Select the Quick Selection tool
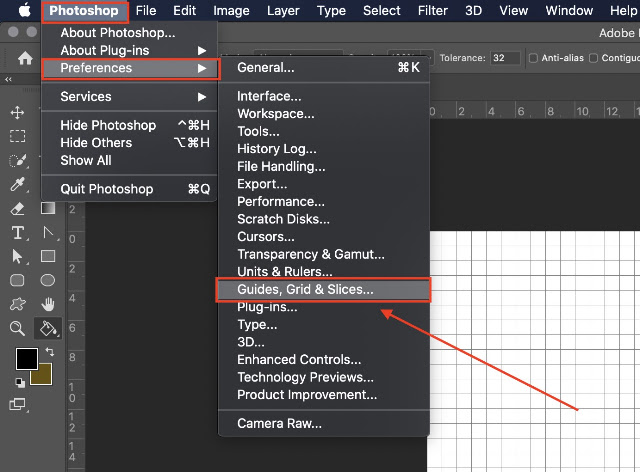 point(18,160)
